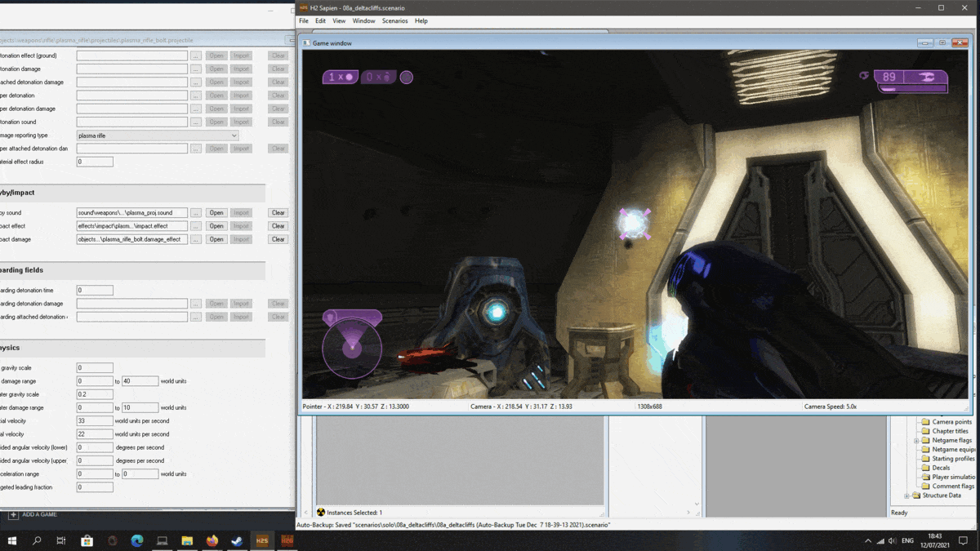
Task: Click the 'Instances Selected: 1' text
Action: (354, 513)
